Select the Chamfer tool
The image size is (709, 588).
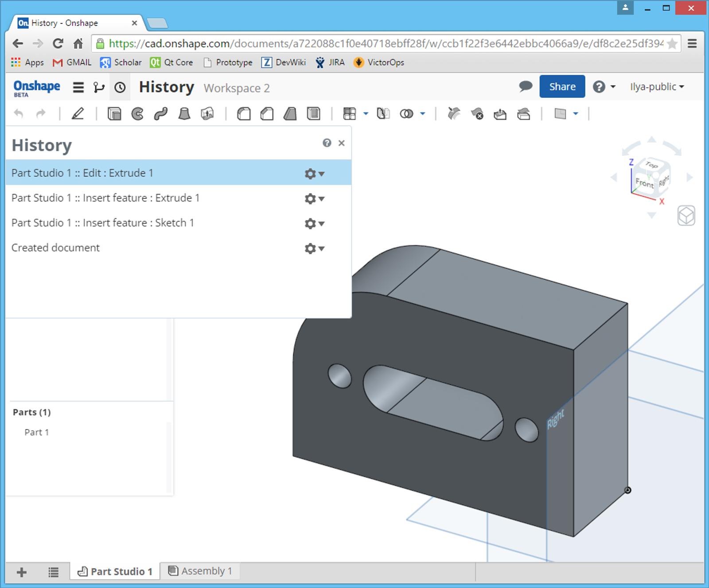pyautogui.click(x=267, y=114)
